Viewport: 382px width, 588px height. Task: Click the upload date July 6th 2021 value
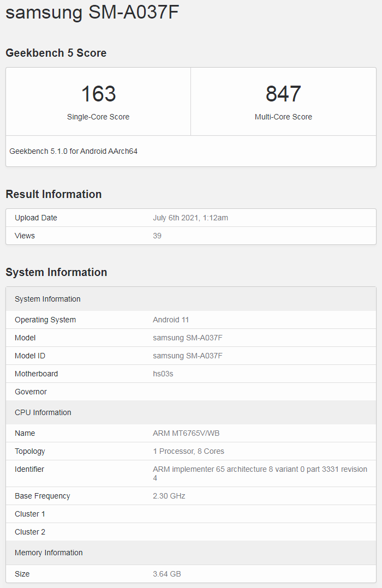click(190, 218)
